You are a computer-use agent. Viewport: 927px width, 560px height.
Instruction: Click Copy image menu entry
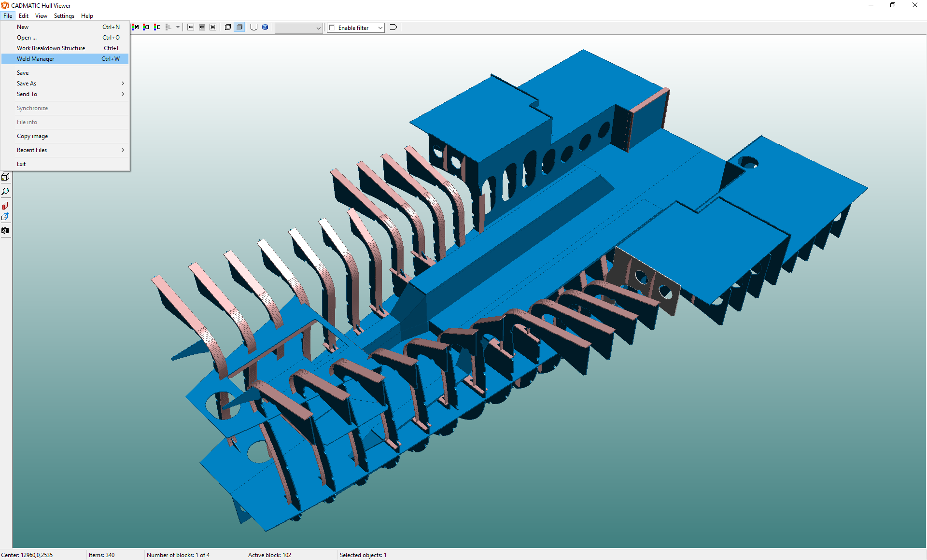click(x=32, y=136)
